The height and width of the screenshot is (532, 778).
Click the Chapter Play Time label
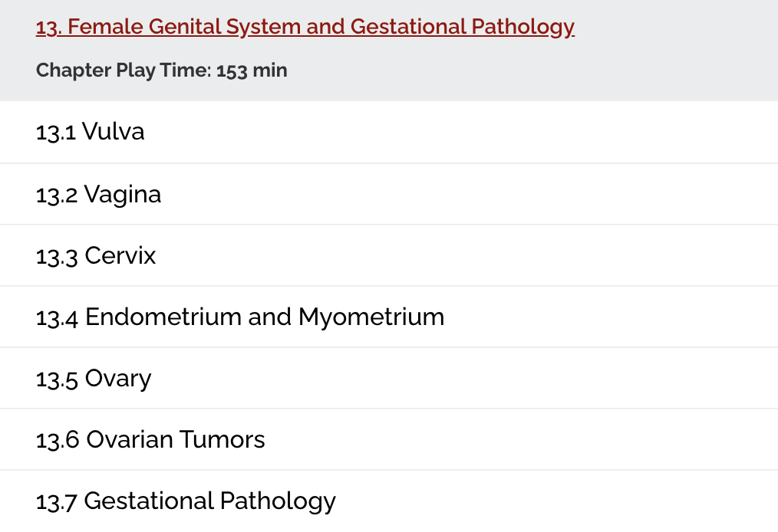(123, 71)
